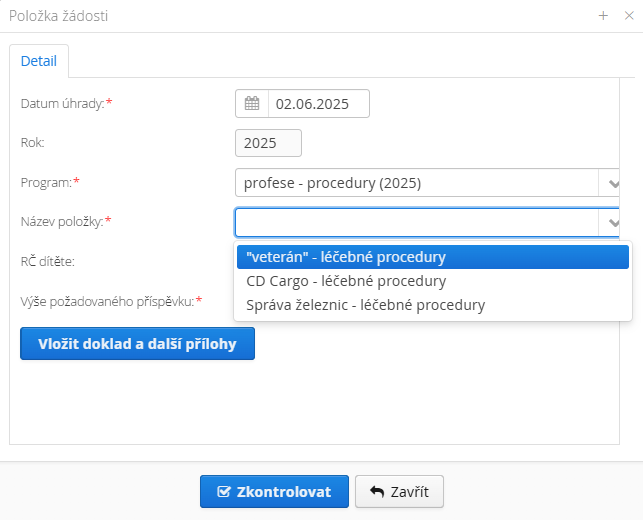The height and width of the screenshot is (520, 643).
Task: Click the Položka žádosti dialog title
Action: click(x=59, y=16)
